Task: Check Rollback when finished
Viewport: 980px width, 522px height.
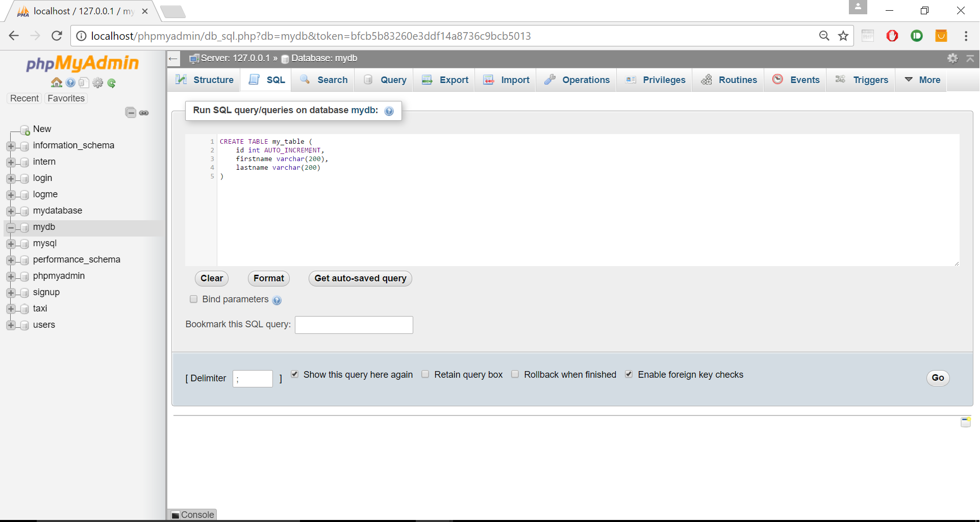Action: (x=515, y=374)
